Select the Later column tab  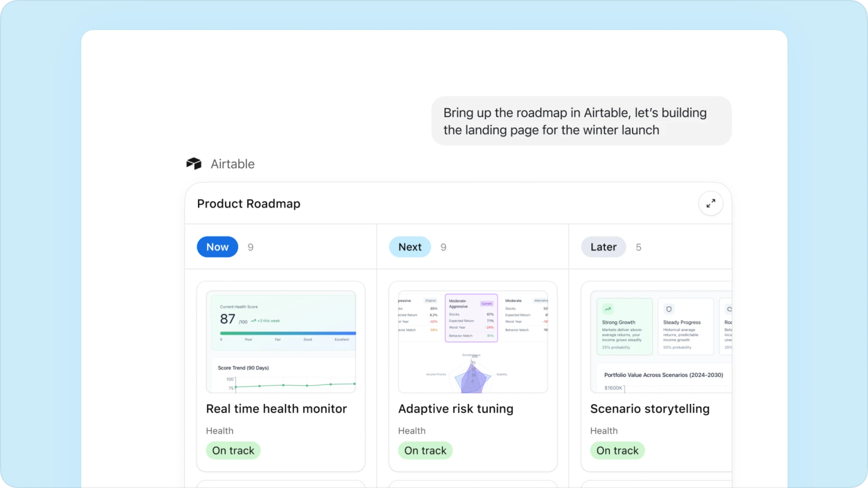tap(604, 247)
